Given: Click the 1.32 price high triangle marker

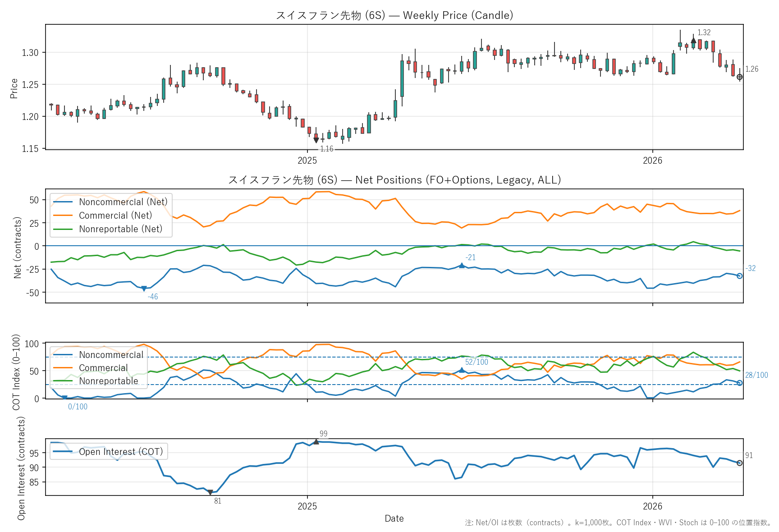Looking at the screenshot, I should coord(693,41).
